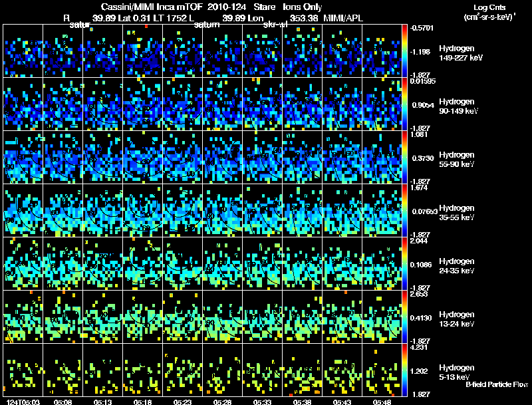Open the 149-227 keV image panel at 05:03
The height and width of the screenshot is (405, 532).
[23, 51]
